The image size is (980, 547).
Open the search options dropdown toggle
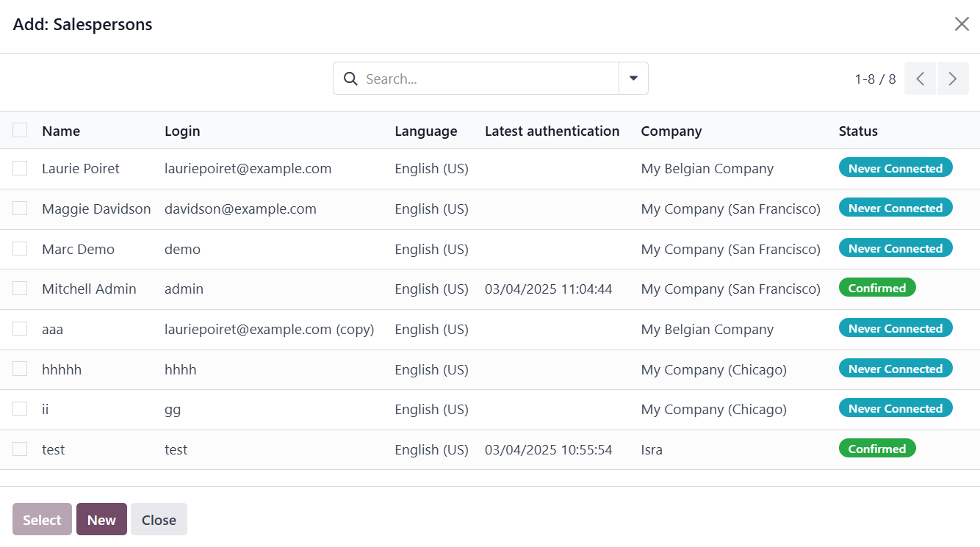[633, 79]
